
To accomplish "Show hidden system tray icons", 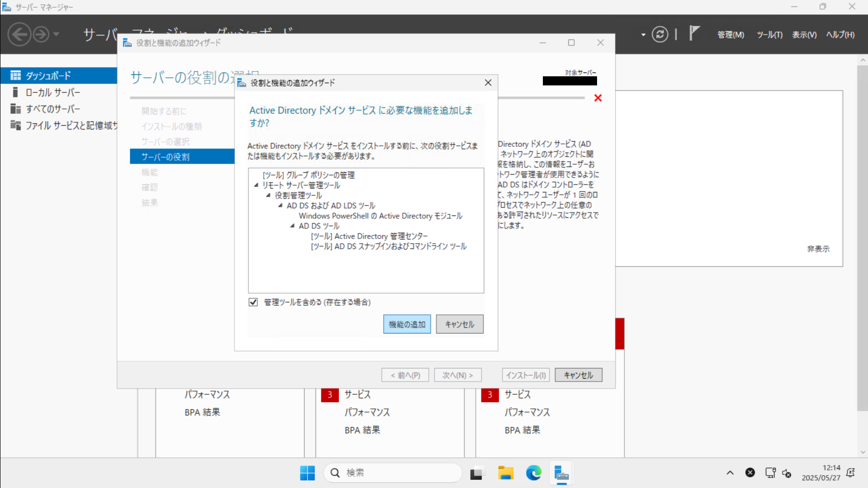I will [x=730, y=473].
